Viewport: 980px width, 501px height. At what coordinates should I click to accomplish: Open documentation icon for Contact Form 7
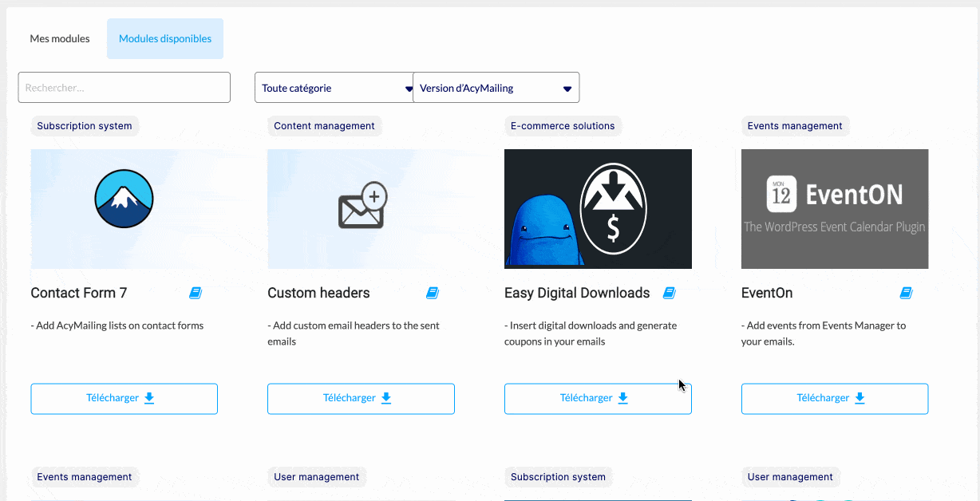(x=196, y=294)
